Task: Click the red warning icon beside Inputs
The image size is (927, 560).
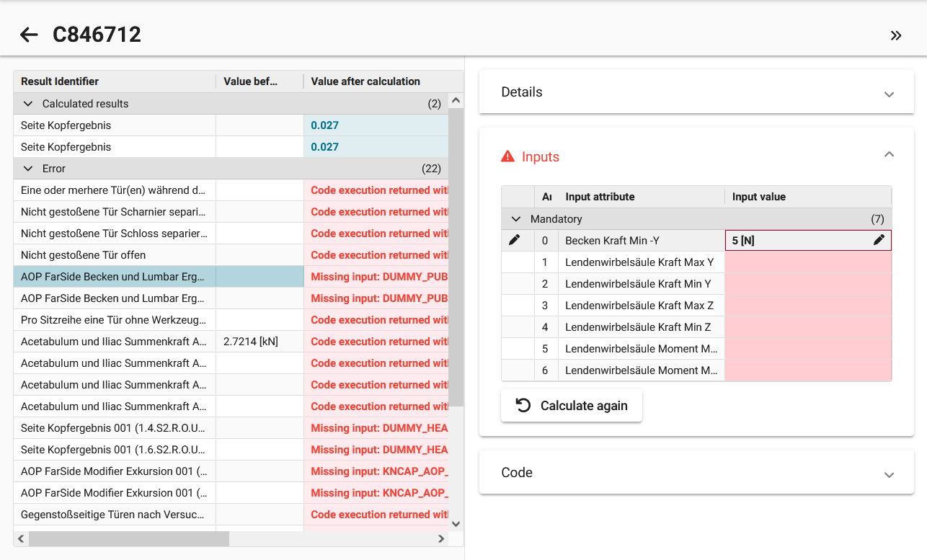Action: pos(507,156)
